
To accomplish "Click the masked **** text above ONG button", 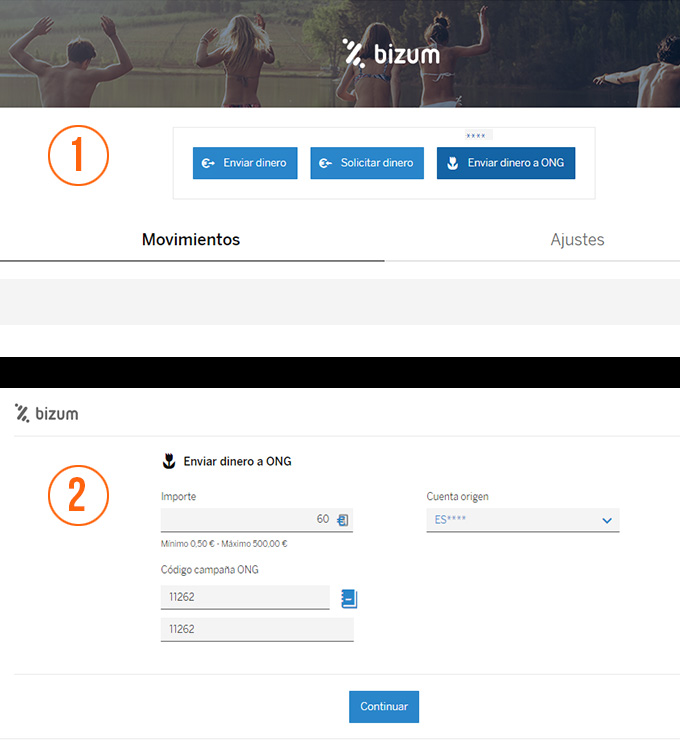I will coord(476,136).
